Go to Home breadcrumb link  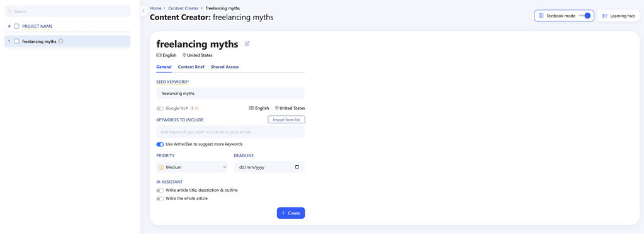coord(155,8)
